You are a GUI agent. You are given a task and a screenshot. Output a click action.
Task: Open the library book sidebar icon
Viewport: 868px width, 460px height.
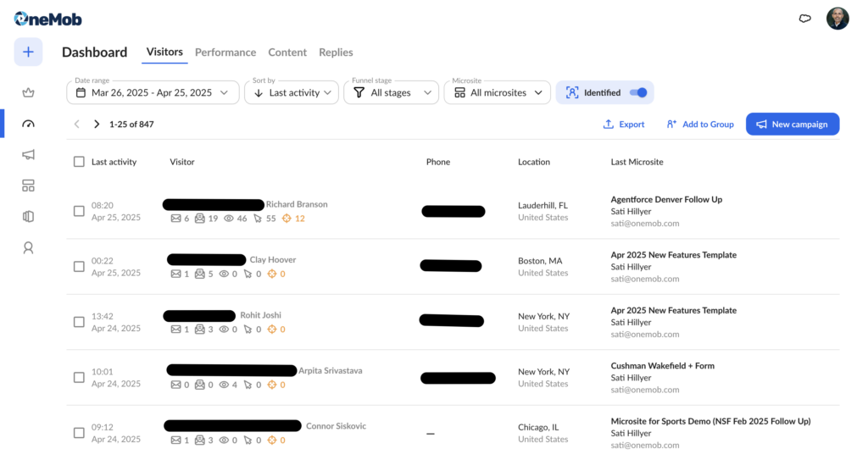pyautogui.click(x=28, y=217)
